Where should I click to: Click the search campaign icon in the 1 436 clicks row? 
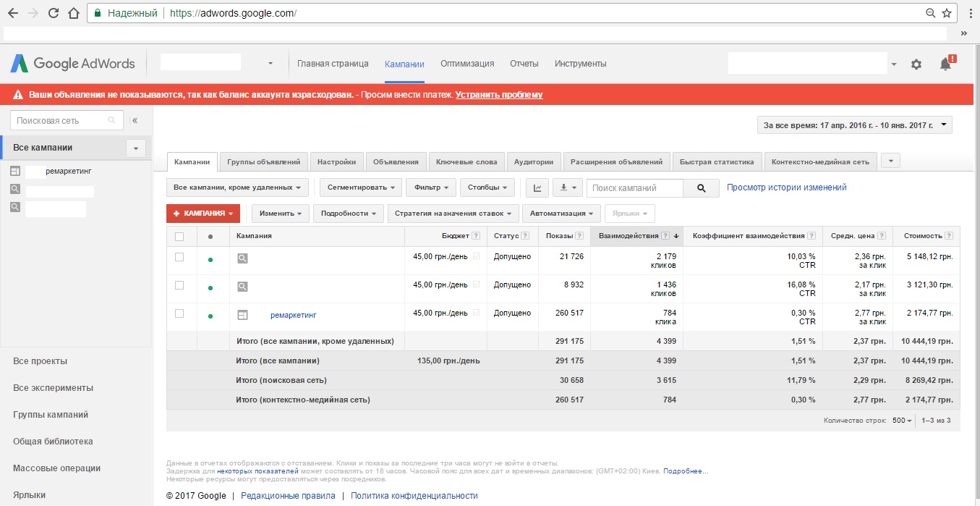click(243, 287)
